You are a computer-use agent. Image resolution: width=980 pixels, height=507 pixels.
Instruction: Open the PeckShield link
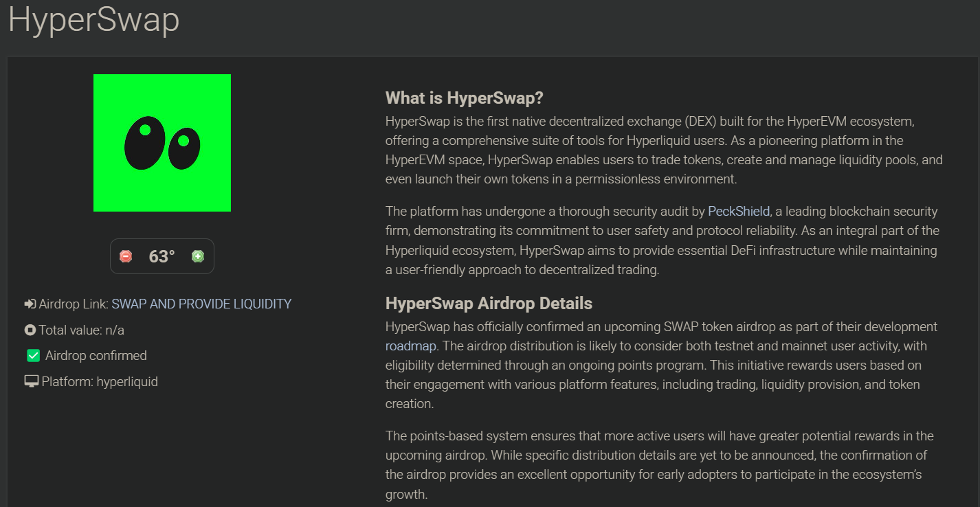coord(739,211)
